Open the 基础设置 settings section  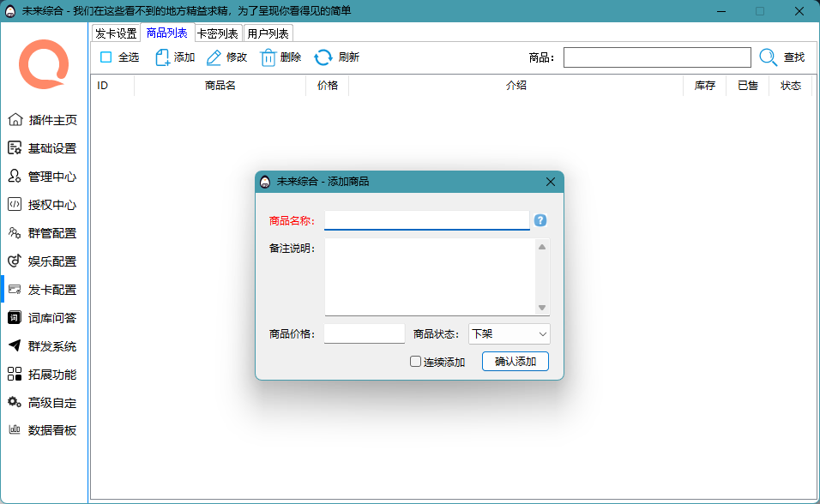[43, 147]
